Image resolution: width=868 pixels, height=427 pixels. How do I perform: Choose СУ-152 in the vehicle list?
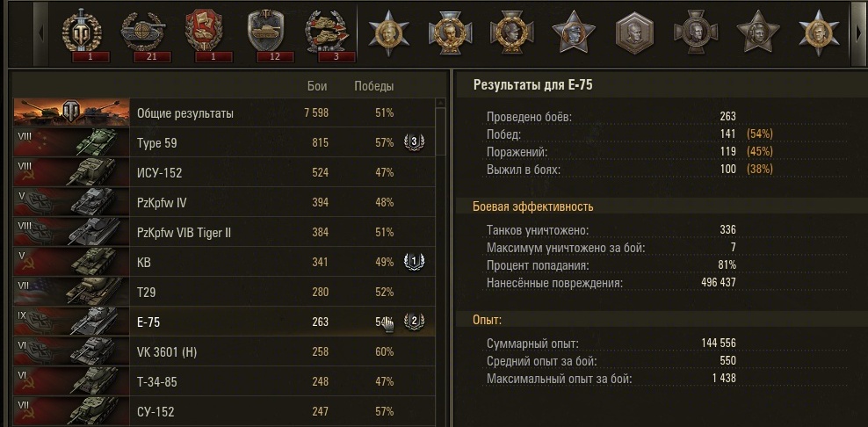[x=156, y=411]
